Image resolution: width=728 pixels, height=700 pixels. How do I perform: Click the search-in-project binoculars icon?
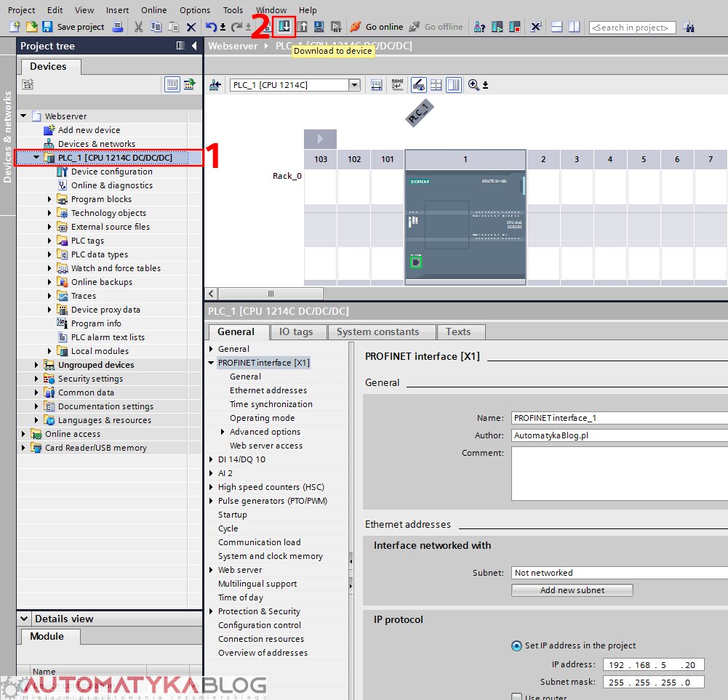tap(689, 27)
